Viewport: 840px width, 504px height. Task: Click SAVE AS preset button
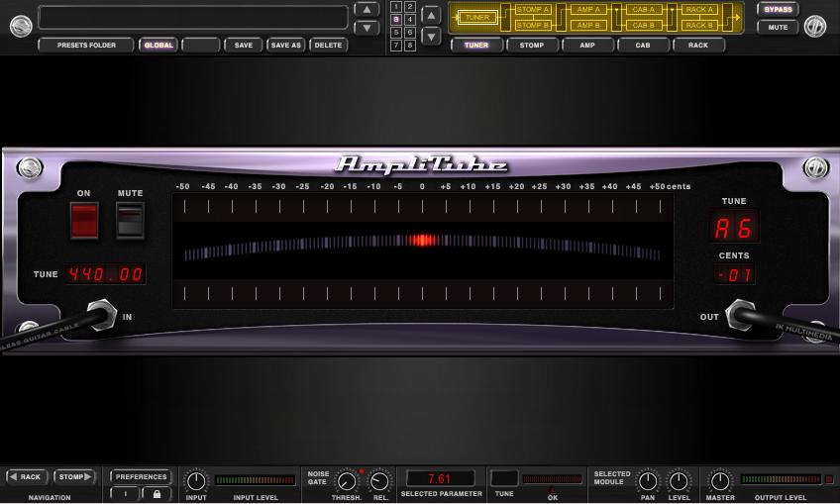[x=286, y=45]
